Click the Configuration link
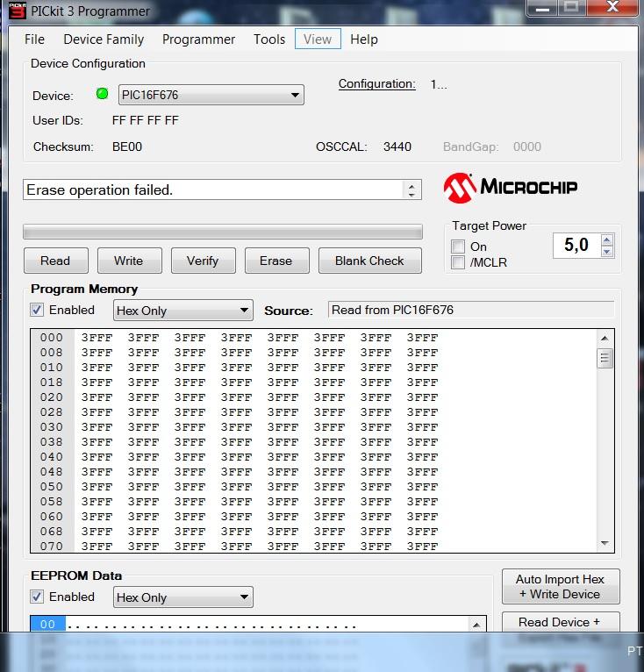644x672 pixels. point(377,84)
